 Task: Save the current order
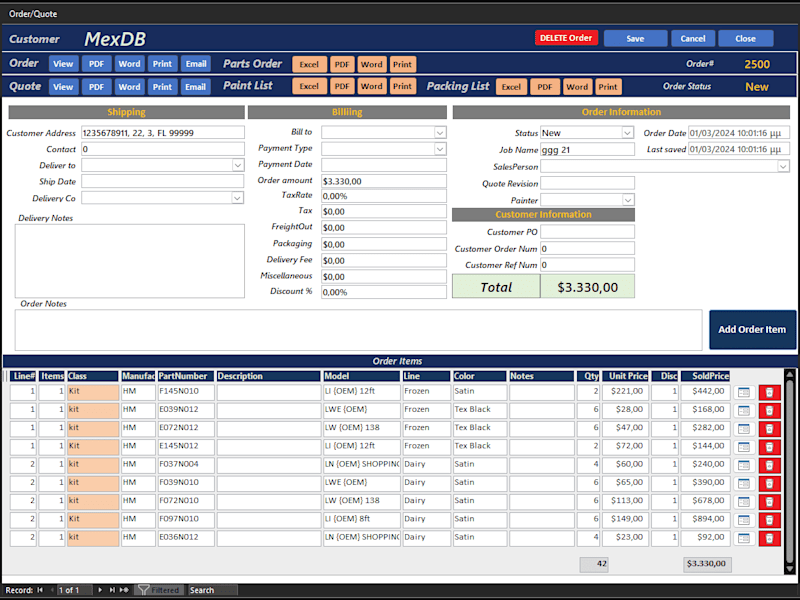click(x=635, y=38)
